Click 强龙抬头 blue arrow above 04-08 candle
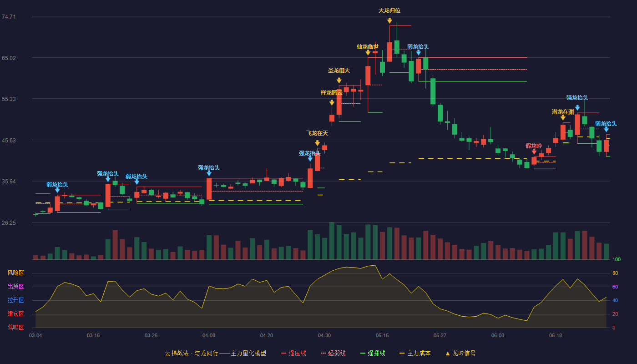637x364 pixels. pyautogui.click(x=209, y=173)
